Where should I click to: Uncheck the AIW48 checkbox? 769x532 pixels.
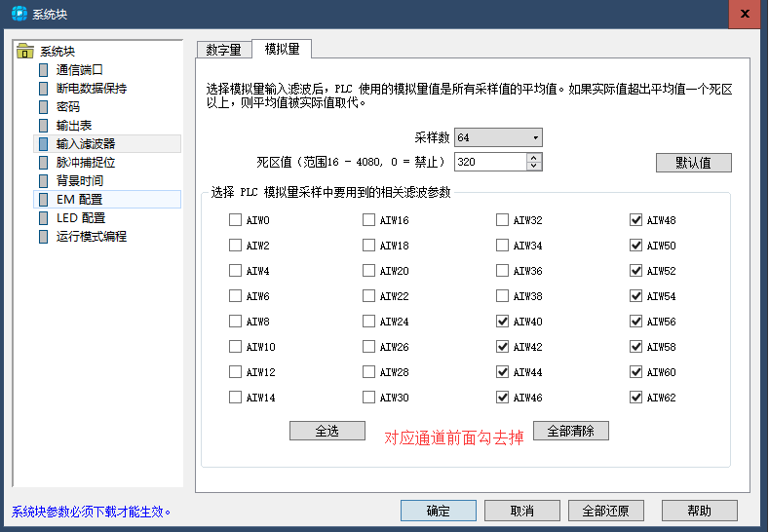coord(636,219)
